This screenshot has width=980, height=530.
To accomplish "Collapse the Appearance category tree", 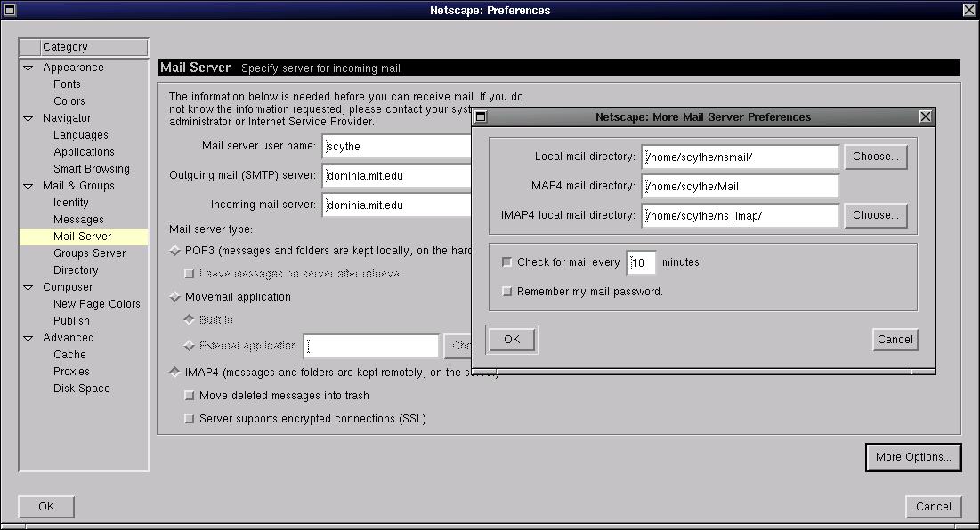I will 28,68.
